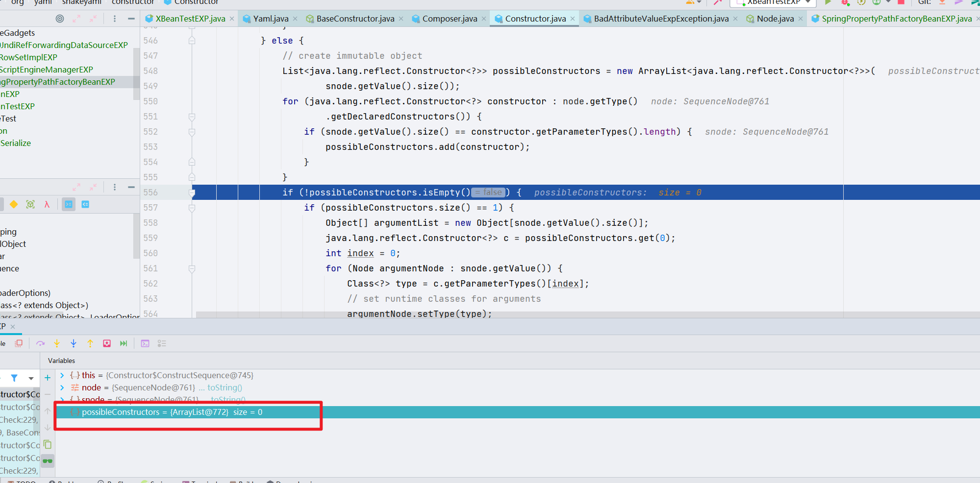Image resolution: width=980 pixels, height=483 pixels.
Task: Open the BaseConstructor.java editor tab
Action: click(355, 19)
